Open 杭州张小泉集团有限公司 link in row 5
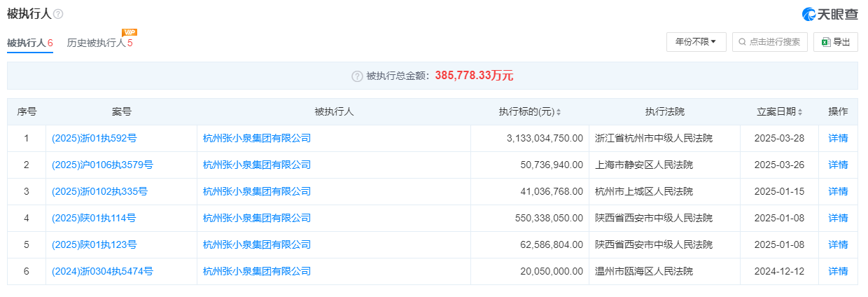This screenshot has width=868, height=297. 257,244
